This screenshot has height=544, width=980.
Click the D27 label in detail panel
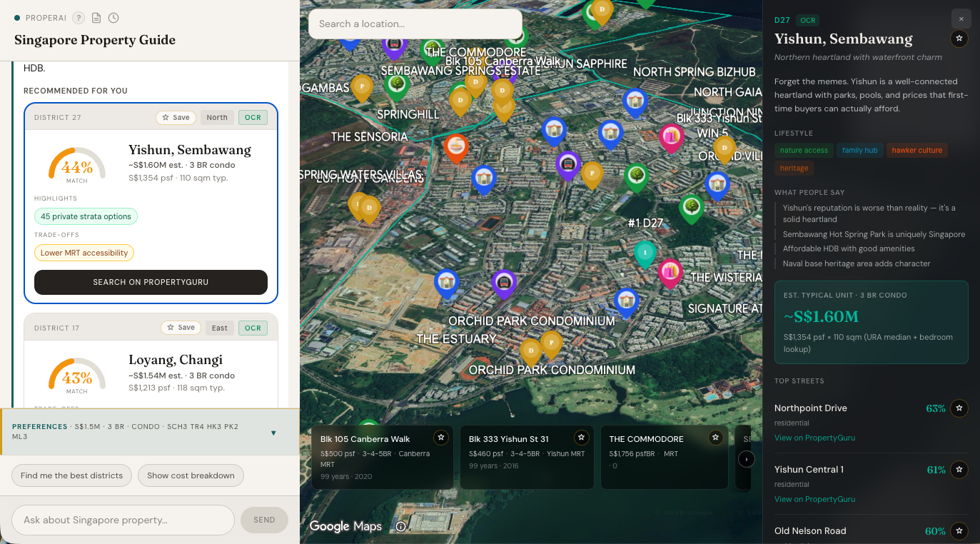782,20
